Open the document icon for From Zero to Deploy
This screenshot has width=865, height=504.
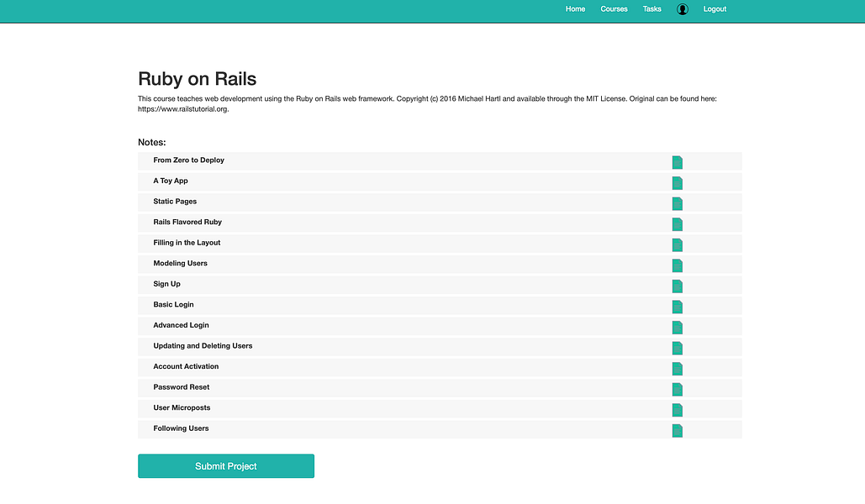click(x=678, y=162)
